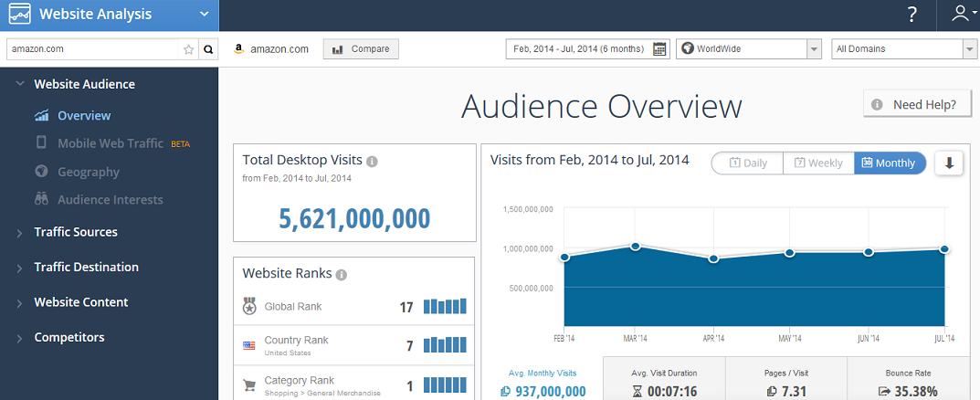
Task: Click the search magnifier icon
Action: [x=208, y=49]
